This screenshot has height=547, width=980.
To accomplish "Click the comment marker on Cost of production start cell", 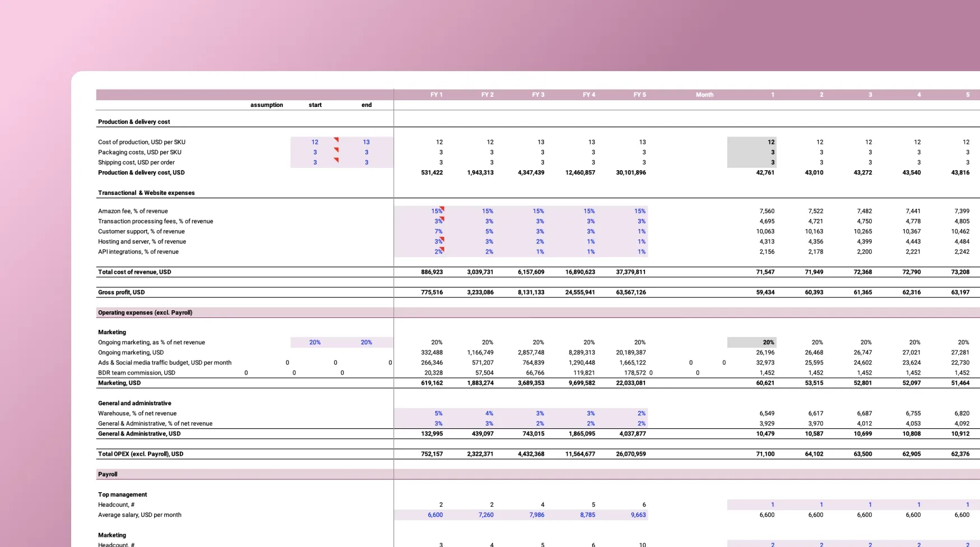I will 336,140.
